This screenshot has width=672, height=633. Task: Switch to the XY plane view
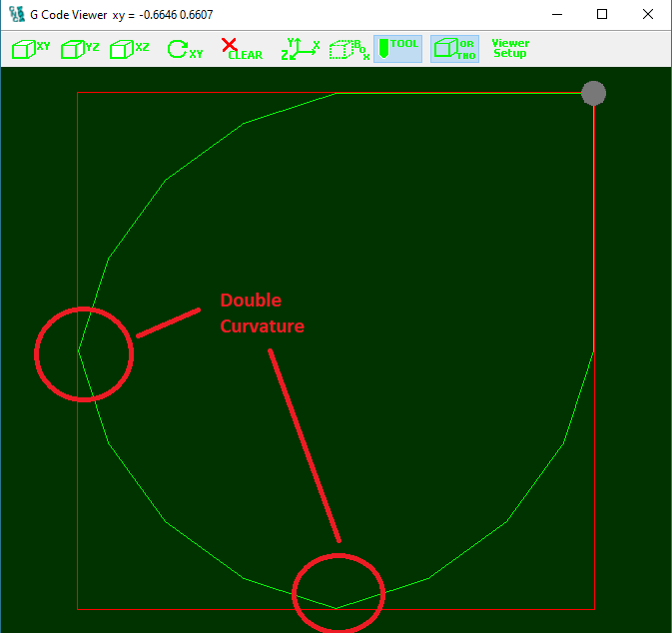coord(30,49)
